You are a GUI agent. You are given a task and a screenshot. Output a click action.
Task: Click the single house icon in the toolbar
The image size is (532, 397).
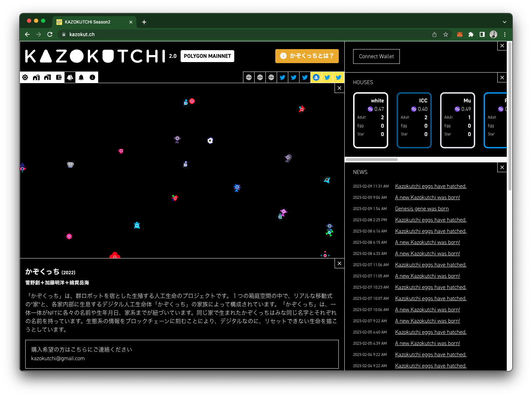pos(36,78)
